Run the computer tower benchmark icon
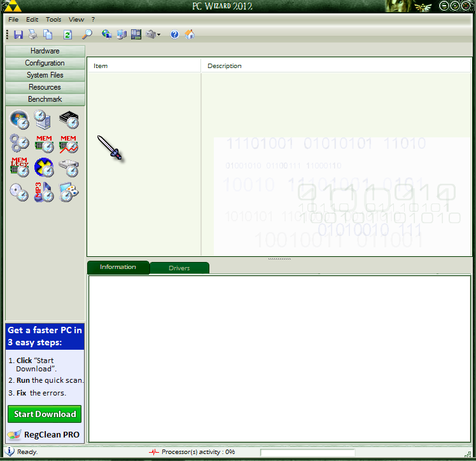The image size is (476, 461). [x=43, y=120]
